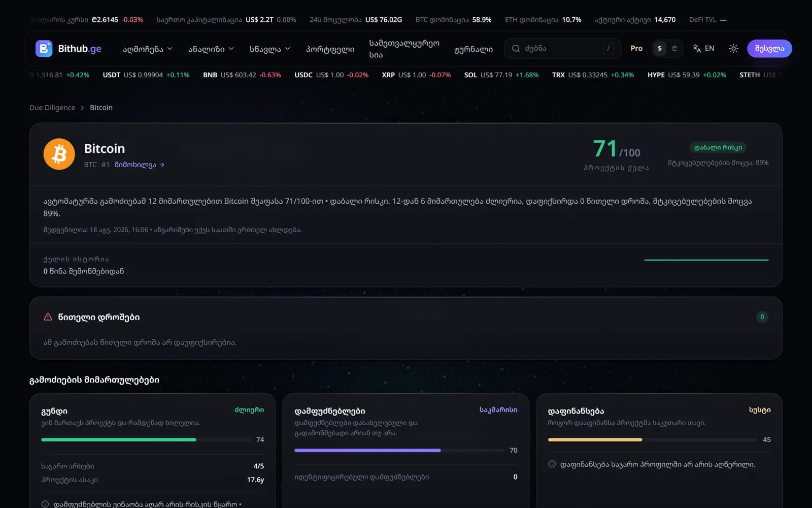Click the ETH დომინაცია 10.7% stat
Image resolution: width=812 pixels, height=508 pixels.
click(x=543, y=20)
